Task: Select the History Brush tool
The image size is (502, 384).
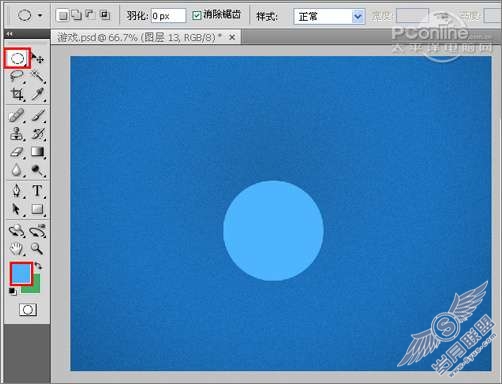Action: tap(38, 134)
